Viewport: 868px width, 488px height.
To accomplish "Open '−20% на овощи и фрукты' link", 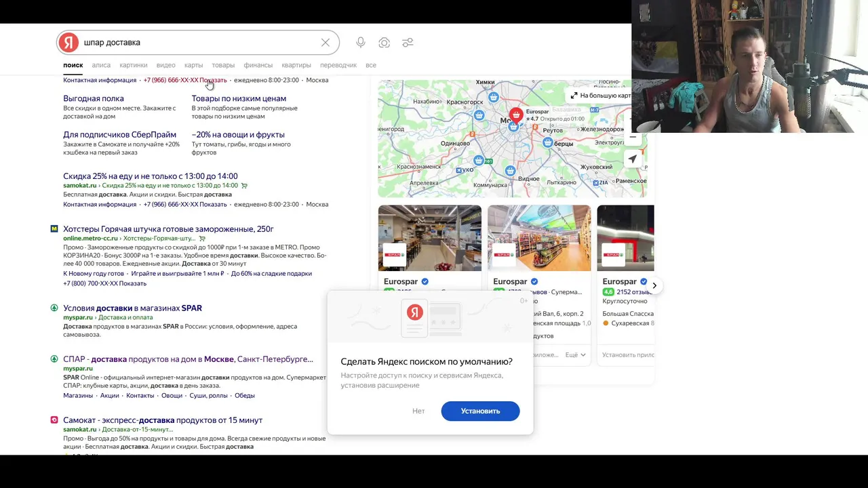I will [x=238, y=134].
